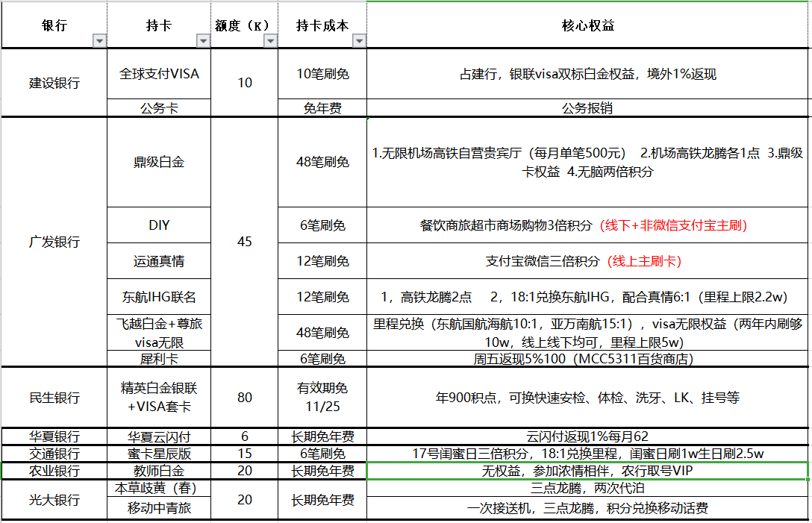Screen dimensions: 812x523
Task: Select the 东航IHG联名 card cell
Action: [159, 297]
